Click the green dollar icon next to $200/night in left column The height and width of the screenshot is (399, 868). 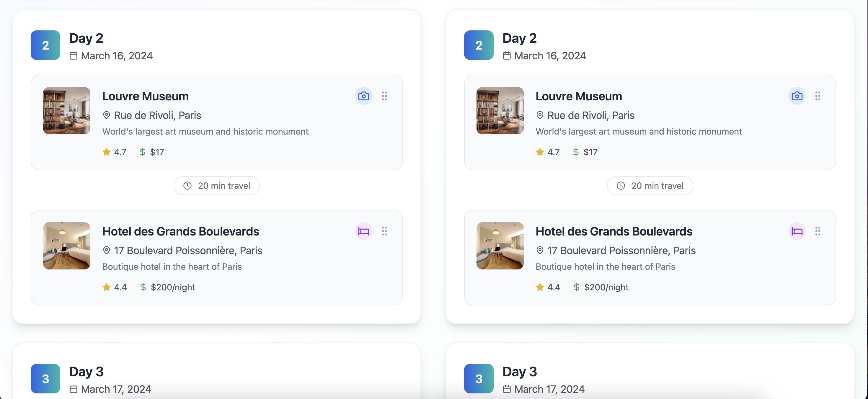click(x=143, y=287)
